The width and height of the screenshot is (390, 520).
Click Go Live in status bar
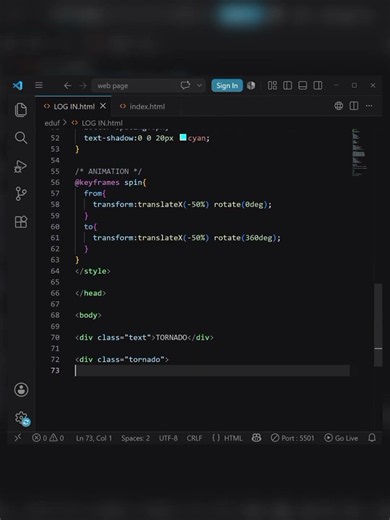point(341,438)
